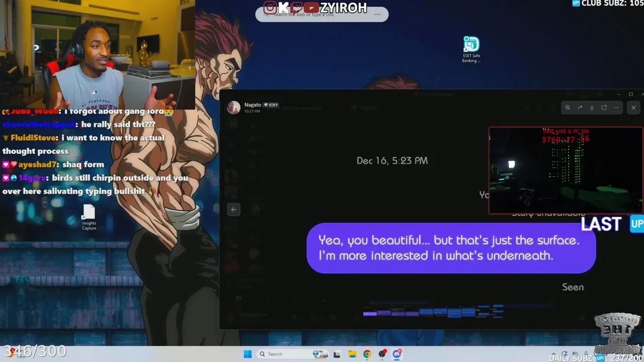Click the '10:27 PM' timestamp under Nagato
This screenshot has width=644, height=362.
[x=252, y=111]
